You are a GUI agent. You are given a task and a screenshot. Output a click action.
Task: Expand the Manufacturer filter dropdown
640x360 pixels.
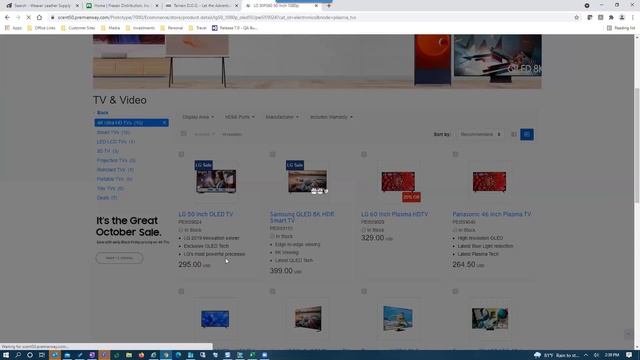pos(282,117)
